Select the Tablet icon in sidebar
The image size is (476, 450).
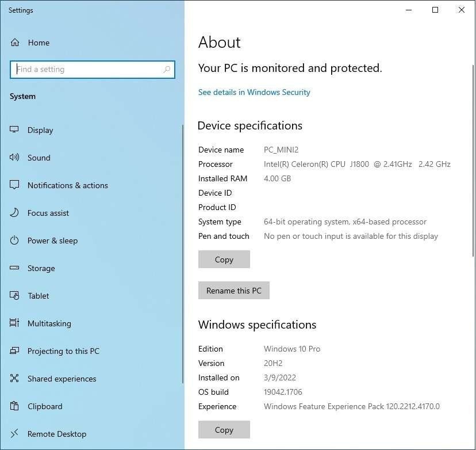pos(15,296)
